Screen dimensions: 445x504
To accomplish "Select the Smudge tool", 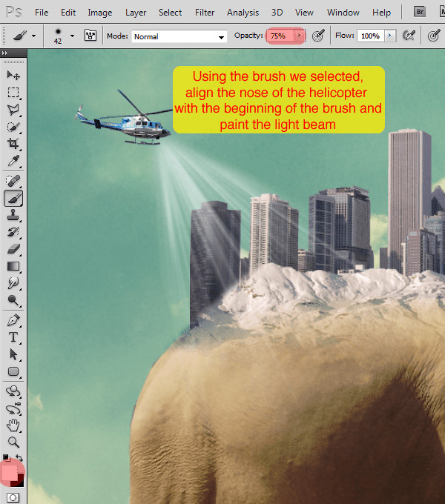I will [13, 283].
